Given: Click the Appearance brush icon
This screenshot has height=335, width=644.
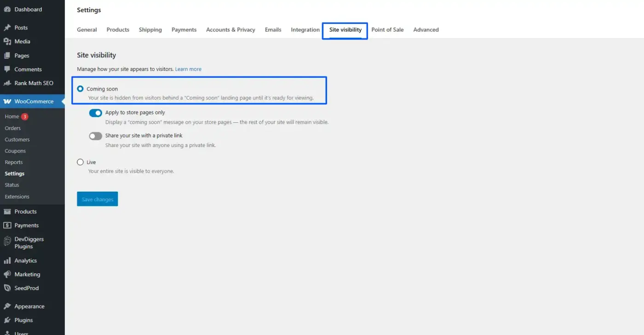Looking at the screenshot, I should coord(7,307).
